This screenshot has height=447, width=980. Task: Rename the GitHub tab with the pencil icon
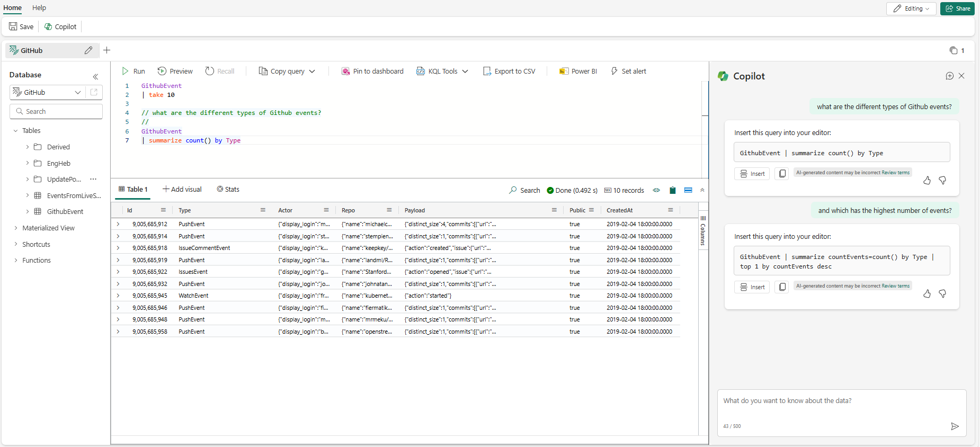[x=88, y=50]
